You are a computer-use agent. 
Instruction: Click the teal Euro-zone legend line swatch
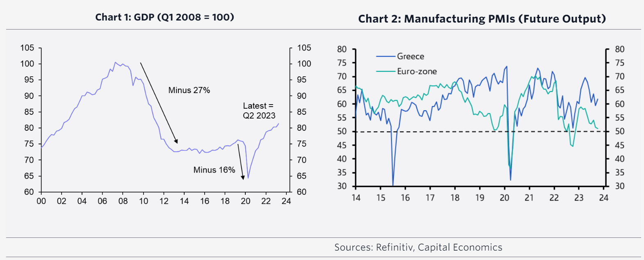click(x=386, y=71)
